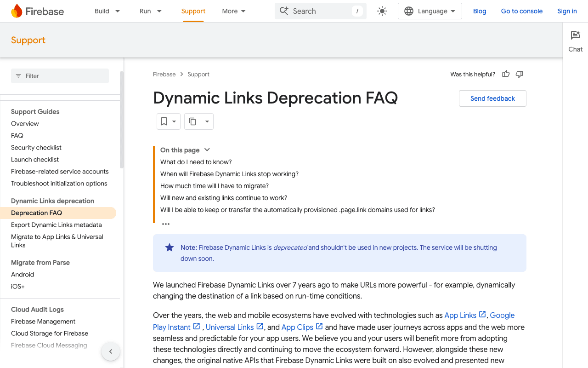The width and height of the screenshot is (588, 368).
Task: Jump to Will new and existing links work?
Action: point(224,198)
